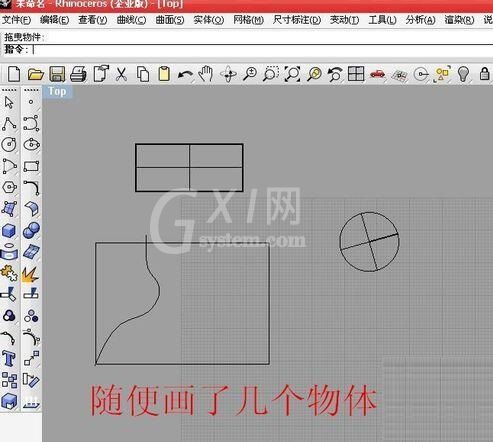Click the red car icon in toolbar

coord(377,74)
